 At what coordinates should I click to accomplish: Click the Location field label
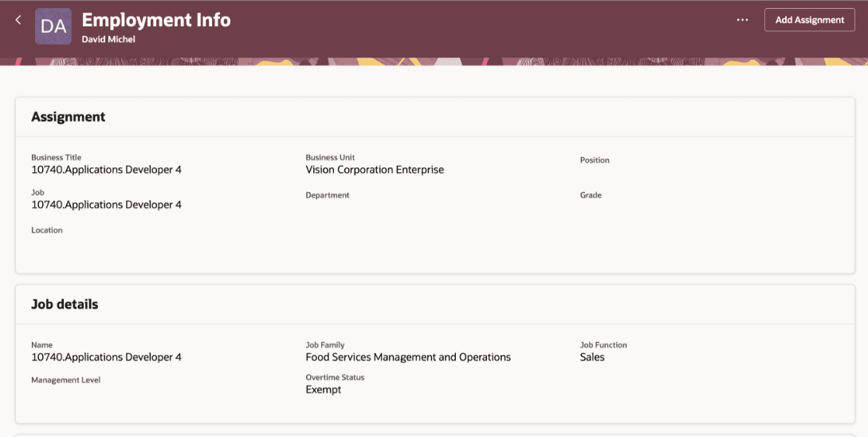tap(47, 230)
